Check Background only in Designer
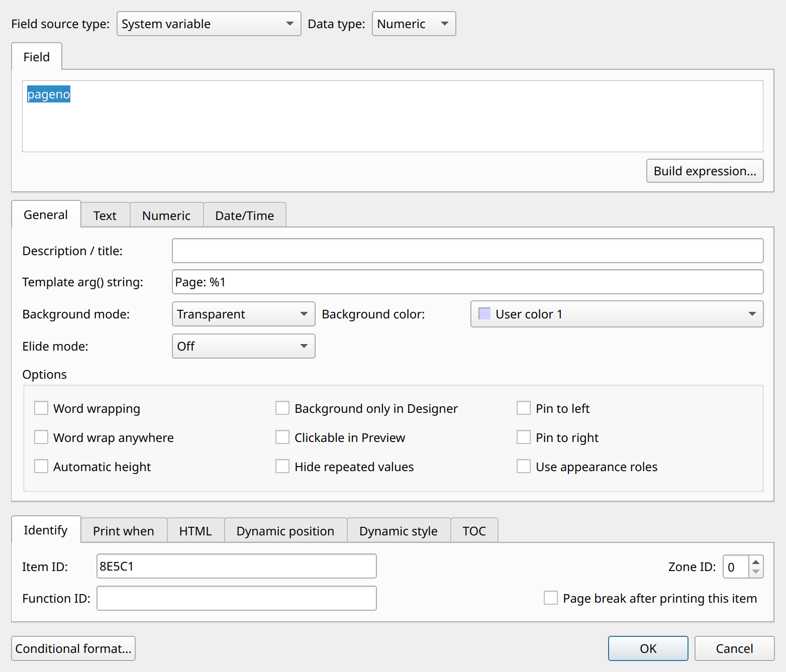This screenshot has height=672, width=786. click(282, 408)
